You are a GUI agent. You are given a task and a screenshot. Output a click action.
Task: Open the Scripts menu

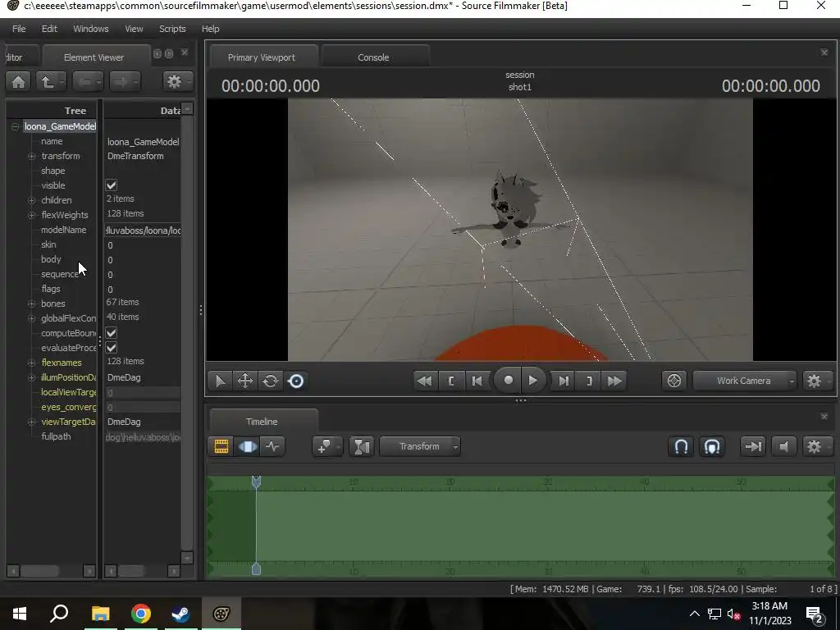pos(172,29)
